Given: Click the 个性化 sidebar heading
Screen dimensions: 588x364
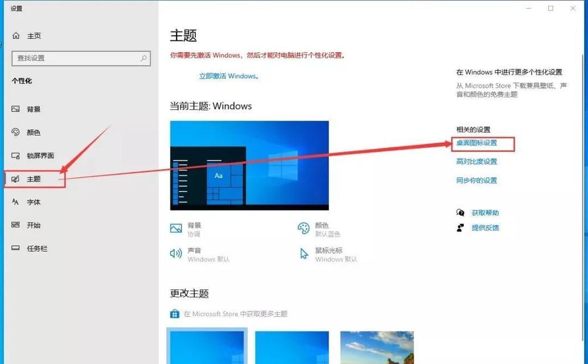Looking at the screenshot, I should click(x=22, y=81).
